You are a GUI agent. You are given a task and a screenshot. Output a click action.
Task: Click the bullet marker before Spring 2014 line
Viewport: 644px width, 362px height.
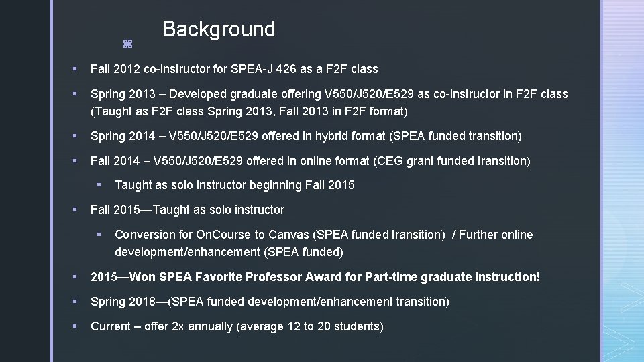[74, 136]
